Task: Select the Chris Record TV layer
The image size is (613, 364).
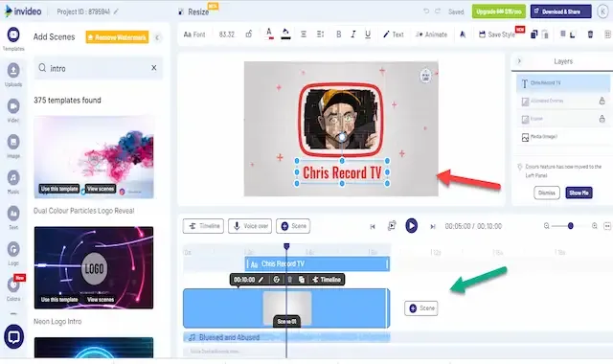Action: [x=563, y=83]
